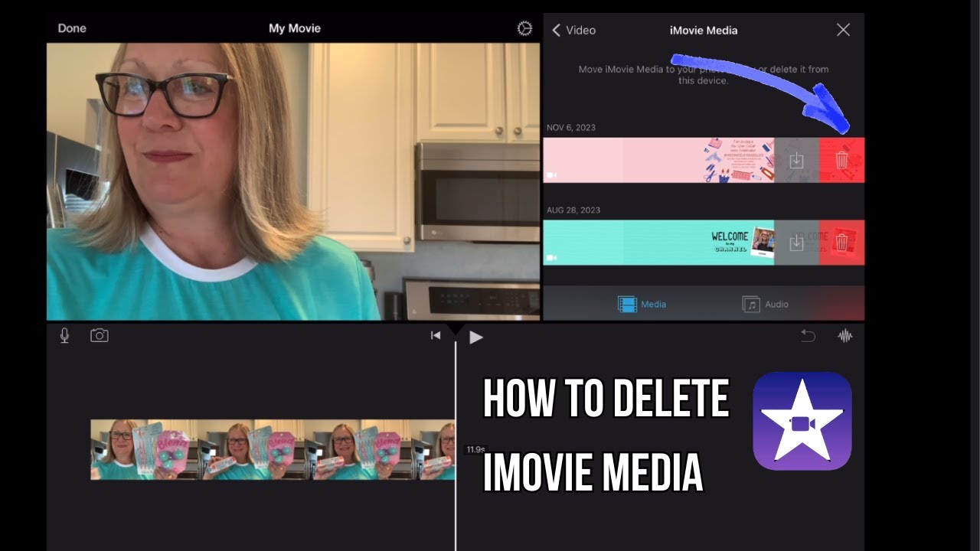980x551 pixels.
Task: Select the teal Welcome channel clip thumbnail
Action: (658, 243)
